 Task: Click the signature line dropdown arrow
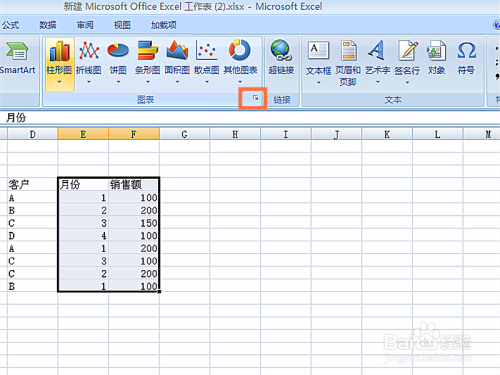[x=407, y=82]
